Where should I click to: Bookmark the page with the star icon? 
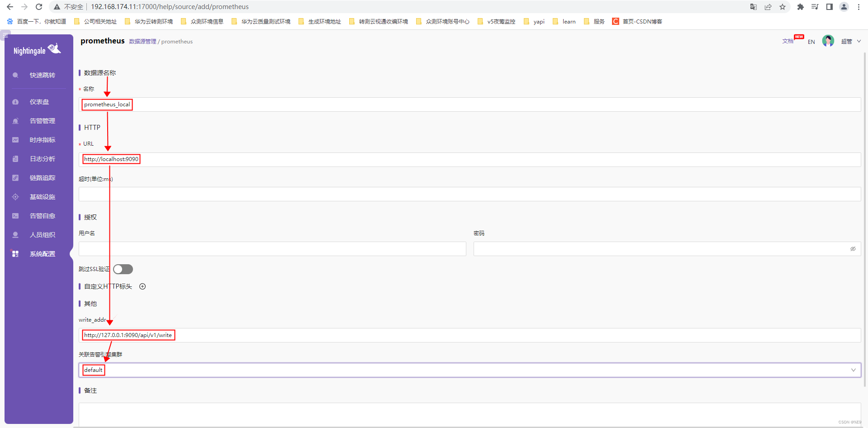tap(783, 7)
